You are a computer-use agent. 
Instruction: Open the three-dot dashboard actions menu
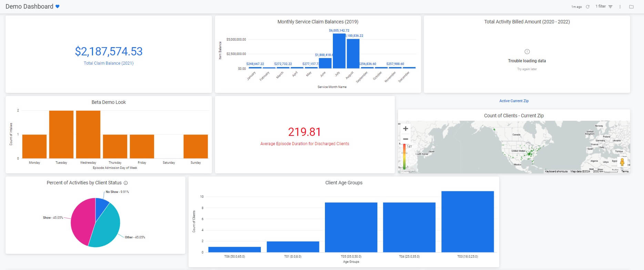click(x=620, y=7)
